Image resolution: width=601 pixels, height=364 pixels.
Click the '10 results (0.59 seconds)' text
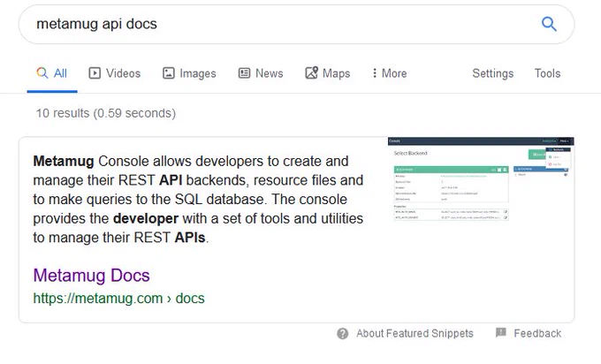click(x=106, y=113)
